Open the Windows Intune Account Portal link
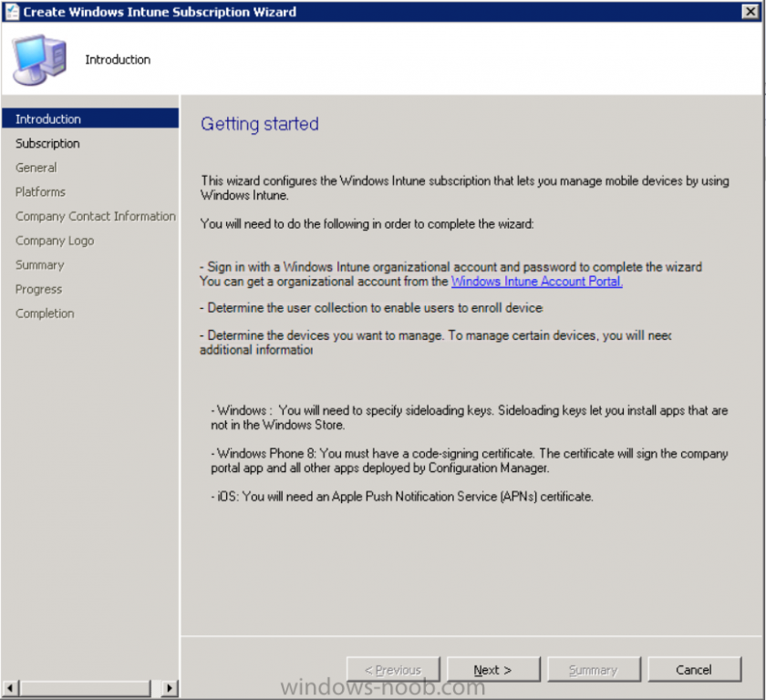Image resolution: width=766 pixels, height=700 pixels. pos(536,281)
